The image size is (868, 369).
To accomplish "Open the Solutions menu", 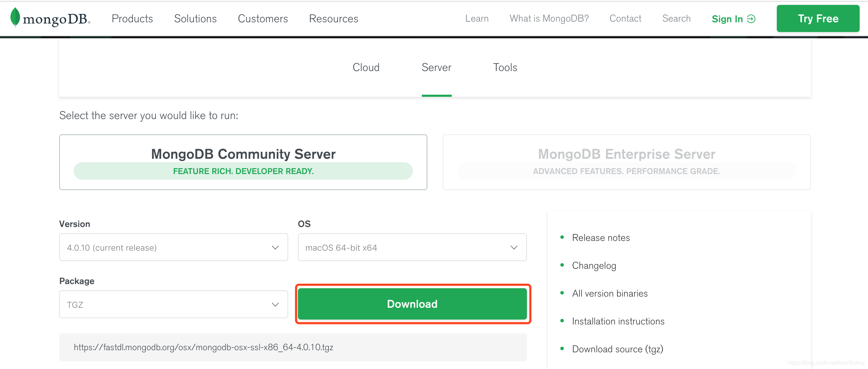I will tap(195, 18).
